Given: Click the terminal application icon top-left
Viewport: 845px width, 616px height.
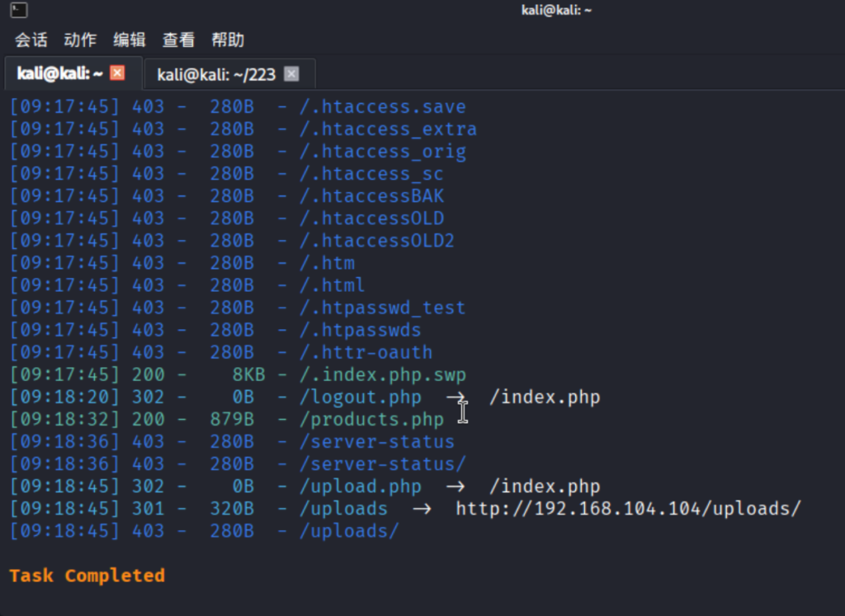Looking at the screenshot, I should coord(18,10).
